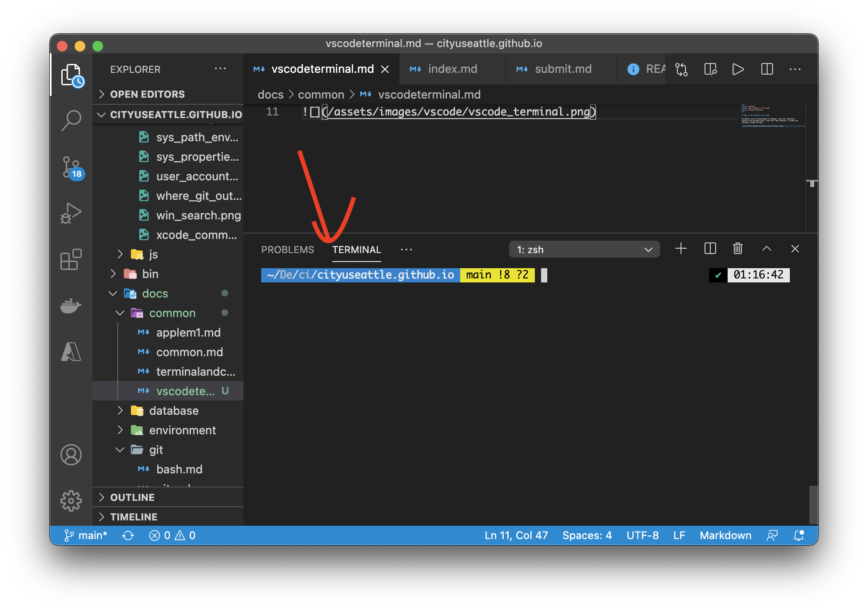Click the terminal vertical scrollbar
This screenshot has width=868, height=611.
813,505
